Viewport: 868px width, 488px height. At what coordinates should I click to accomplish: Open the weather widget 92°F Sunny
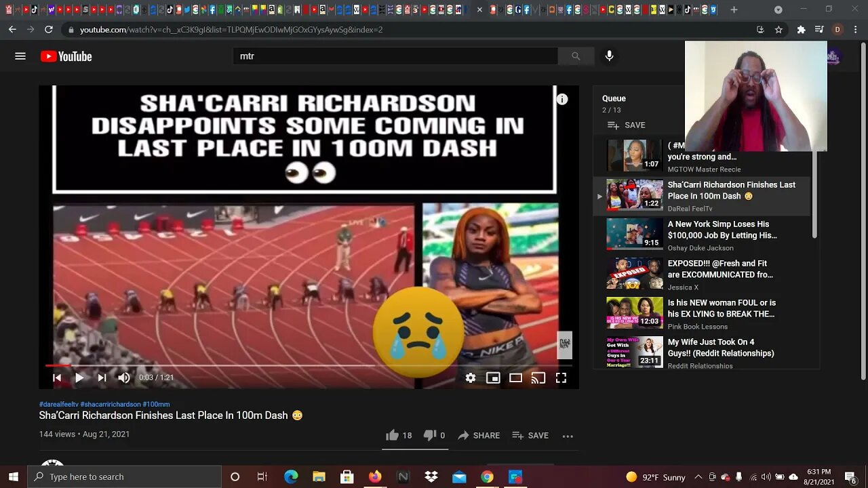click(x=656, y=476)
